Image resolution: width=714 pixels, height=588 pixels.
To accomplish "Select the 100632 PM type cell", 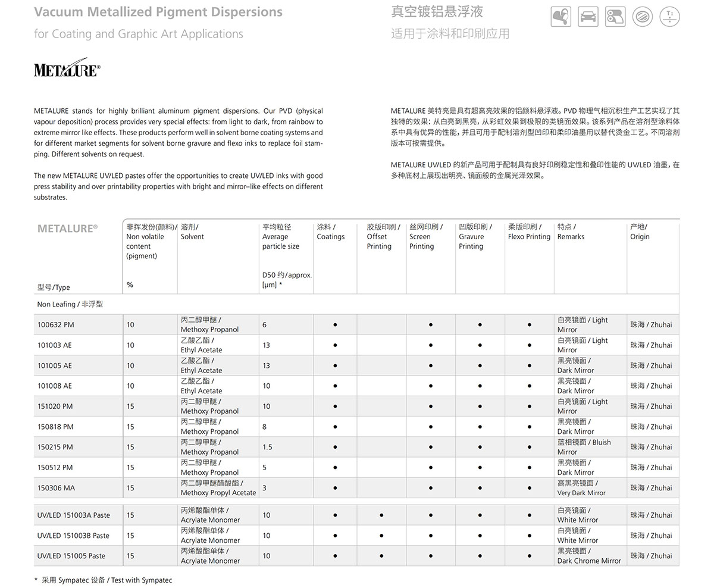I will click(x=56, y=325).
